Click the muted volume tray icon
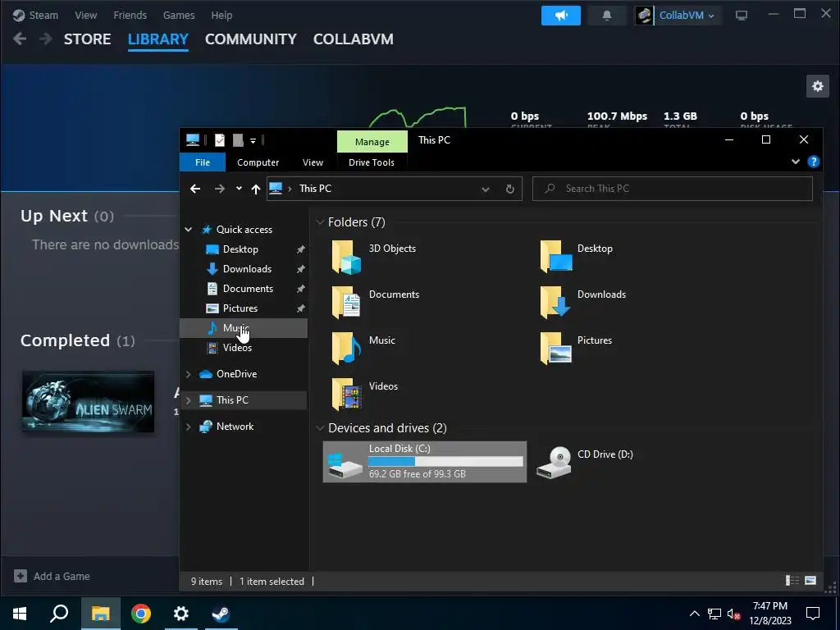 pyautogui.click(x=734, y=614)
